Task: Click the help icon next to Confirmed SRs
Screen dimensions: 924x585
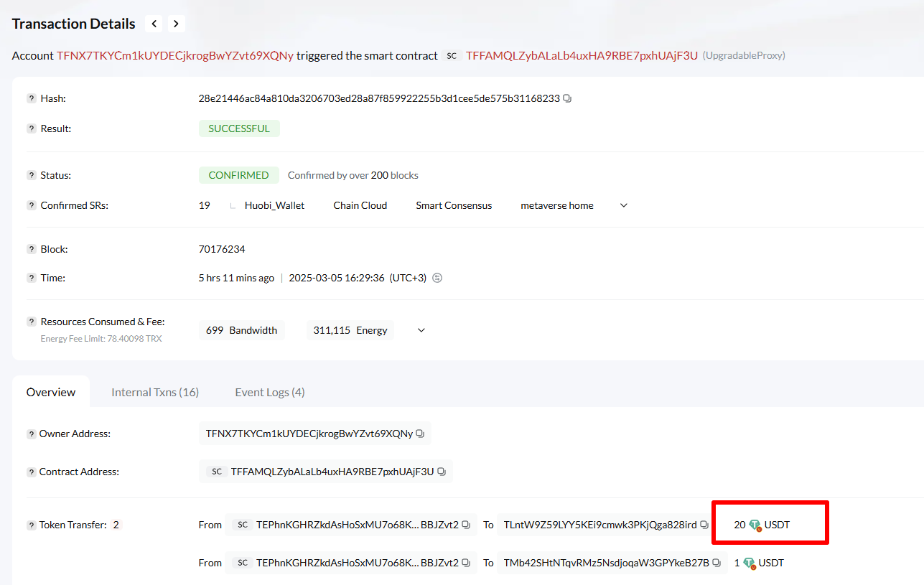Action: (32, 205)
